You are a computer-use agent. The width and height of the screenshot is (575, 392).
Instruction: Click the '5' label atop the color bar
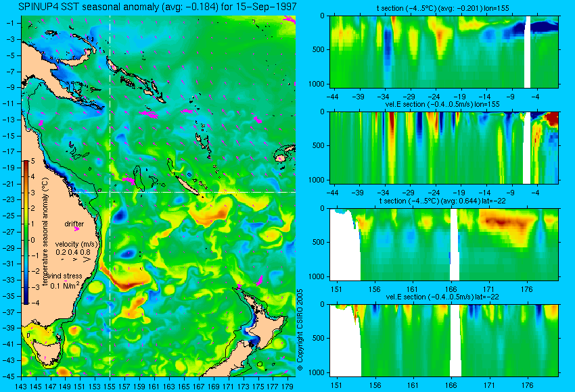pyautogui.click(x=33, y=161)
